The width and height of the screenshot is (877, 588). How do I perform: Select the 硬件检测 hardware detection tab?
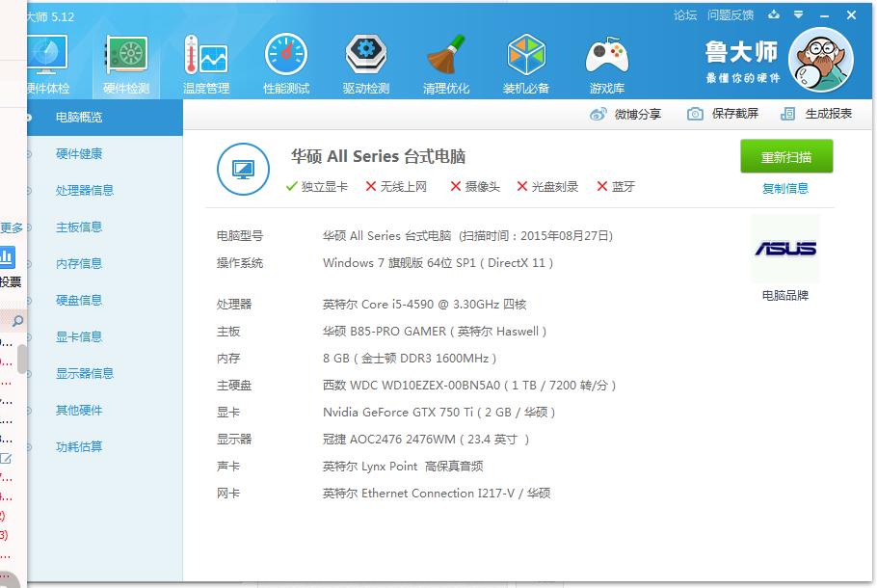(126, 64)
